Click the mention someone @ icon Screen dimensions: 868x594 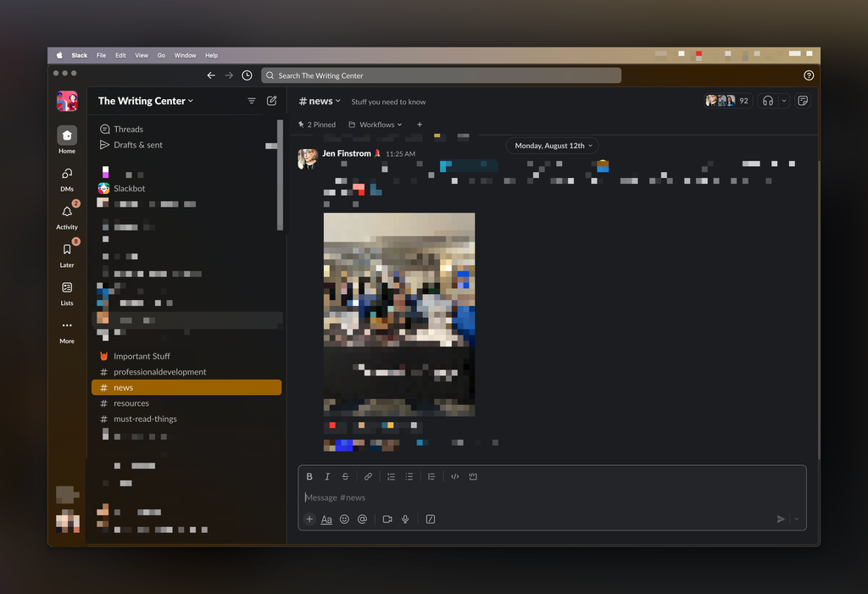pos(362,519)
